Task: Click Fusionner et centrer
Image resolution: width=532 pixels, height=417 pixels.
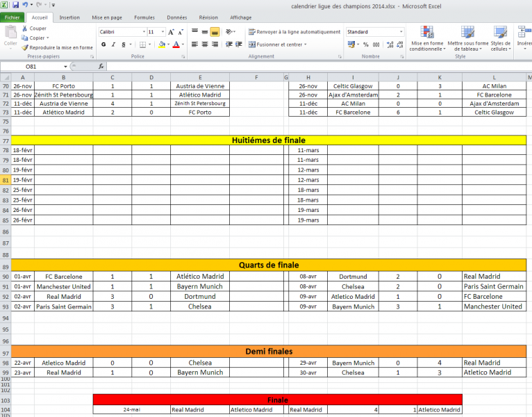Action: [x=277, y=44]
